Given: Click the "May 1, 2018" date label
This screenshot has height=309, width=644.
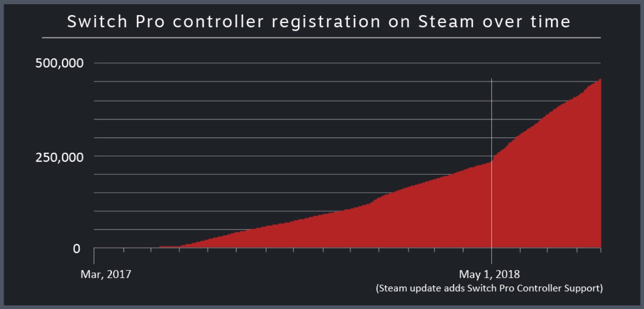Looking at the screenshot, I should point(489,274).
